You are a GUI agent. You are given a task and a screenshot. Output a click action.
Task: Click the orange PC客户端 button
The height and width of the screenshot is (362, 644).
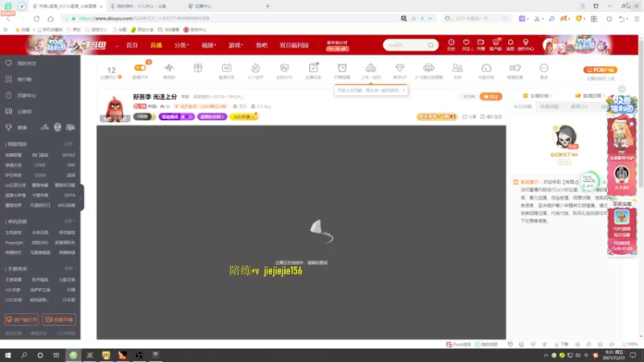[600, 70]
